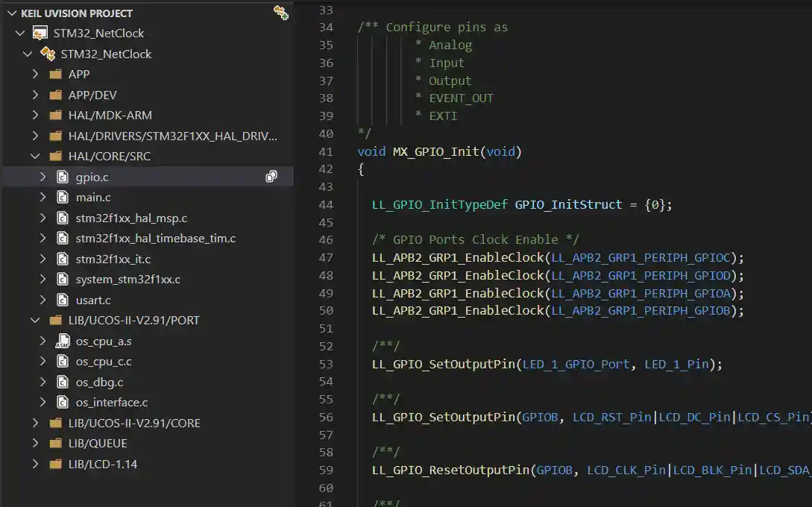Collapse the KEIL UVISION PROJECT section
Image resolution: width=812 pixels, height=507 pixels.
tap(11, 13)
